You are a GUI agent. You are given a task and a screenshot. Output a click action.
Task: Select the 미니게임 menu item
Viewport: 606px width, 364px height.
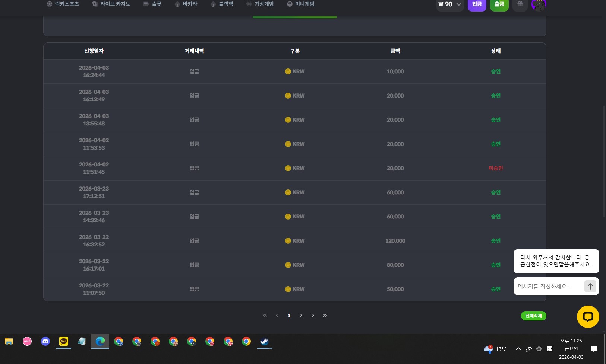tap(300, 4)
